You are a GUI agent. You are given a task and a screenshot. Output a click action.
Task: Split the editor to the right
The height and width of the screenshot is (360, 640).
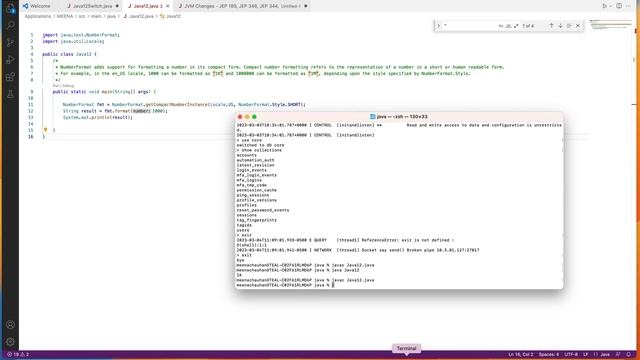point(619,6)
